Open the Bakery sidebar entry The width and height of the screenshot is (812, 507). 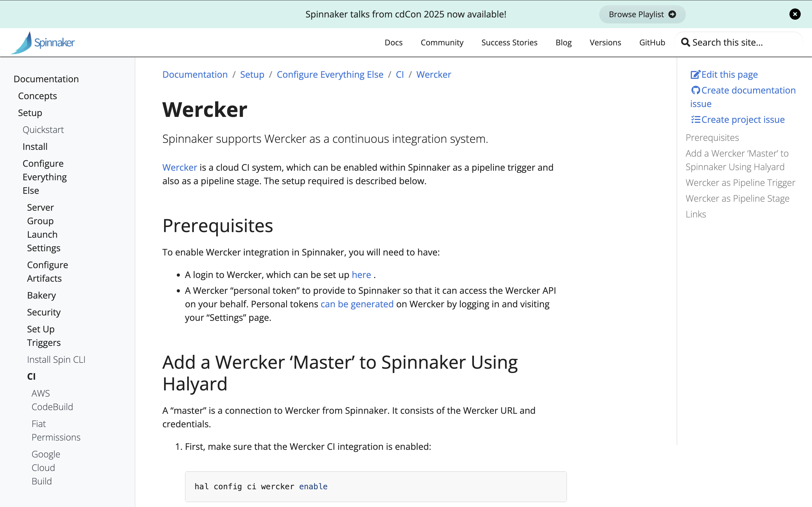pyautogui.click(x=41, y=295)
